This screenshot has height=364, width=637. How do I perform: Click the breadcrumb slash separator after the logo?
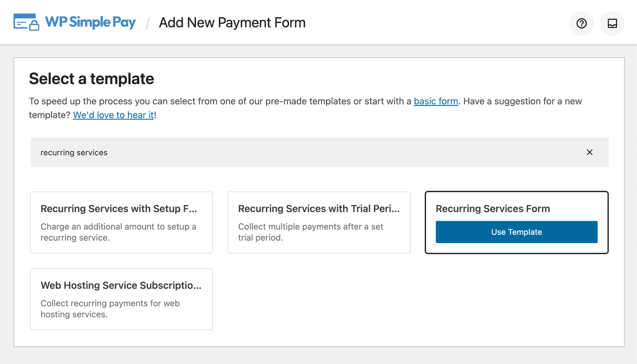pos(147,23)
